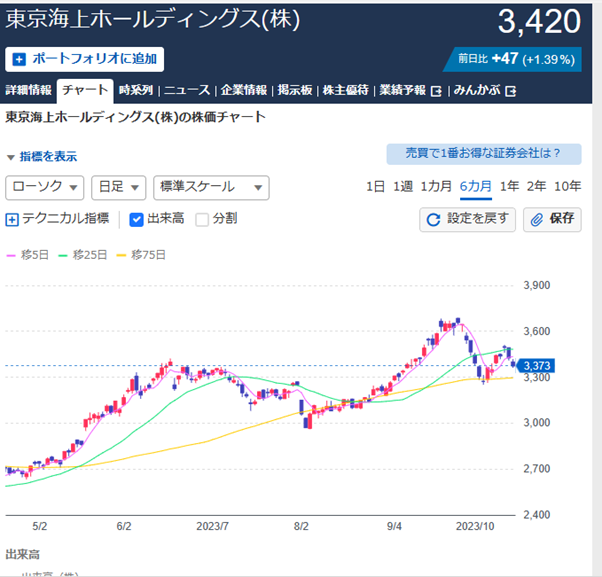The image size is (602, 577).
Task: Click the 3,900 price axis label
Action: click(537, 285)
